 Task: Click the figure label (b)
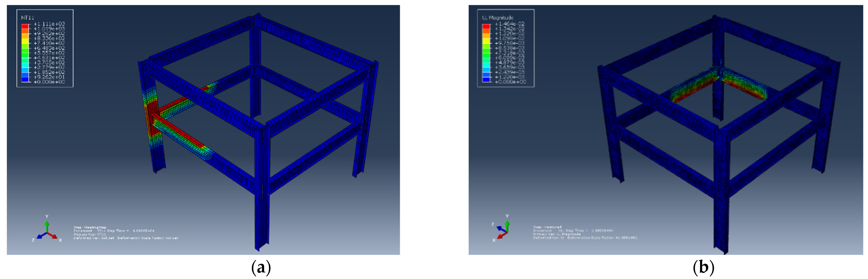(x=703, y=268)
